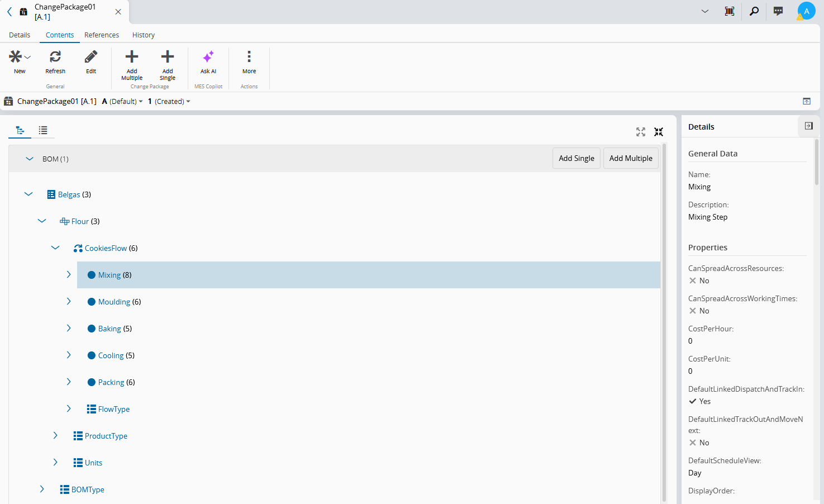The width and height of the screenshot is (824, 504).
Task: Collapse all tree nodes
Action: [x=659, y=132]
